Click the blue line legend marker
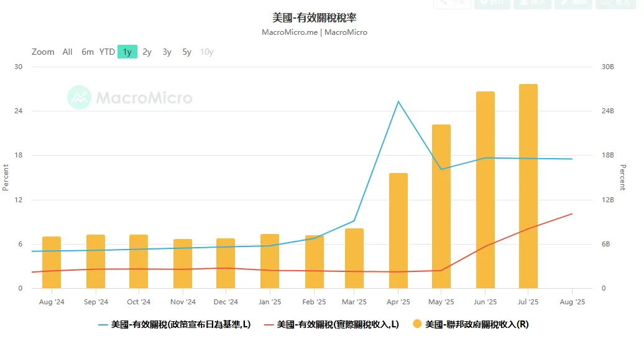The image size is (644, 351). (x=103, y=325)
